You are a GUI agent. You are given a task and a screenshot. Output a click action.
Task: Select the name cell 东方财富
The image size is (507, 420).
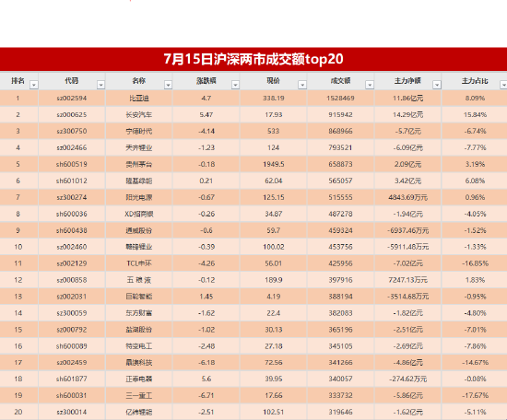pyautogui.click(x=139, y=313)
